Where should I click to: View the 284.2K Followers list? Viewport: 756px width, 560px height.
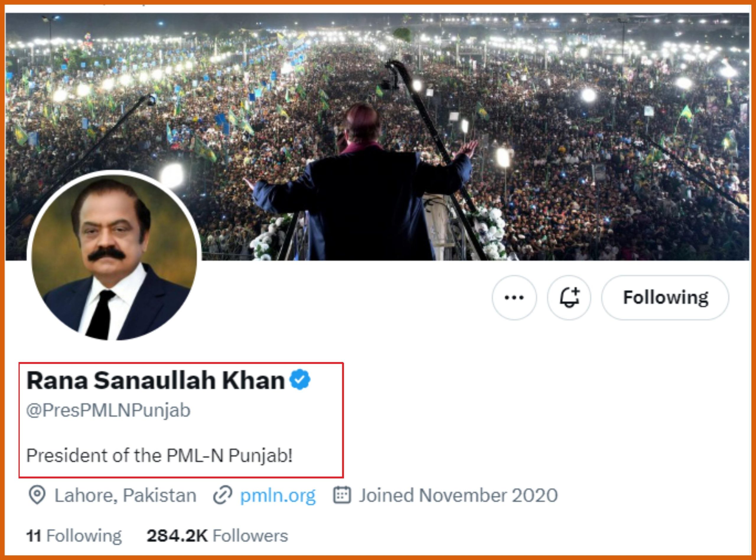(x=217, y=536)
